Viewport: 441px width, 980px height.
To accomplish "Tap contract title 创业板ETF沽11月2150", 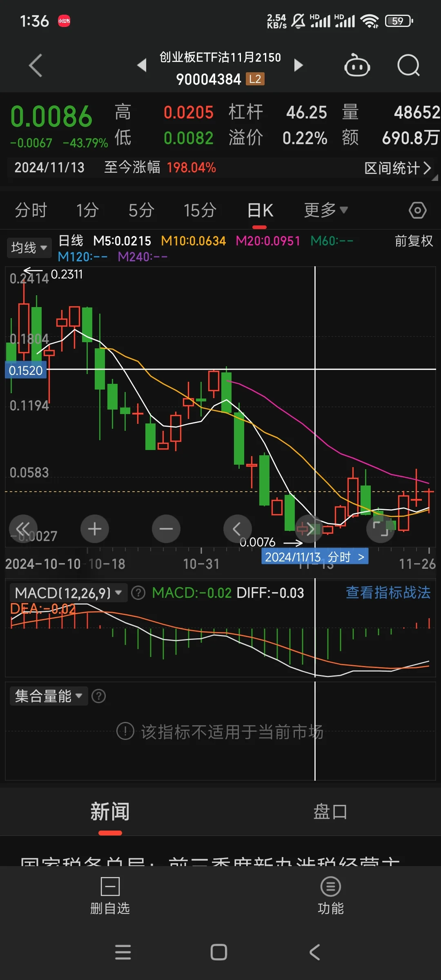I will click(x=220, y=57).
